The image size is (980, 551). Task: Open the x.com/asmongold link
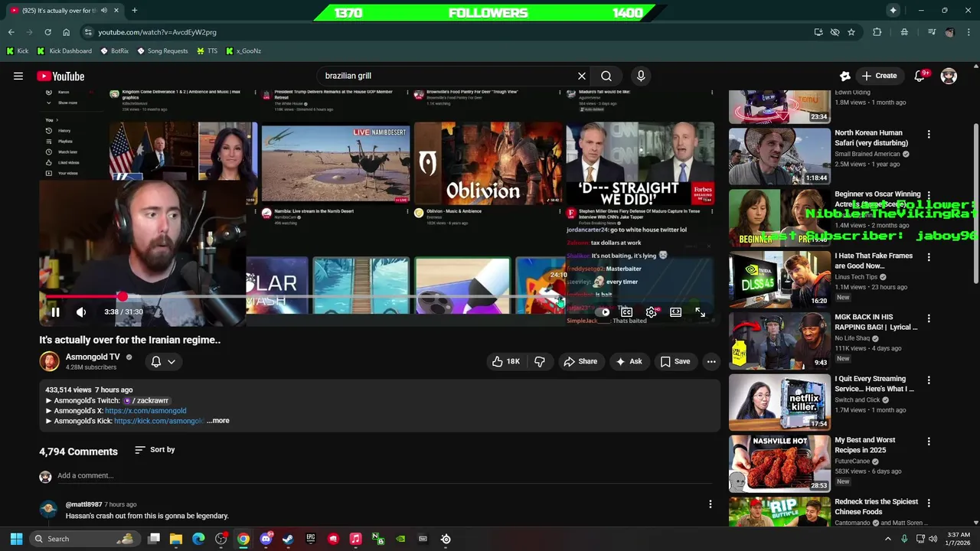[x=145, y=411]
